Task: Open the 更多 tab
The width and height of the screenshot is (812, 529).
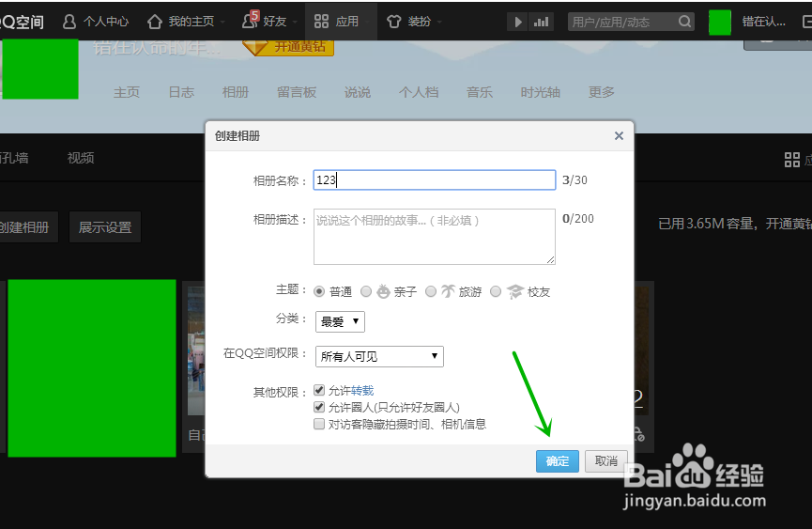Action: [601, 92]
